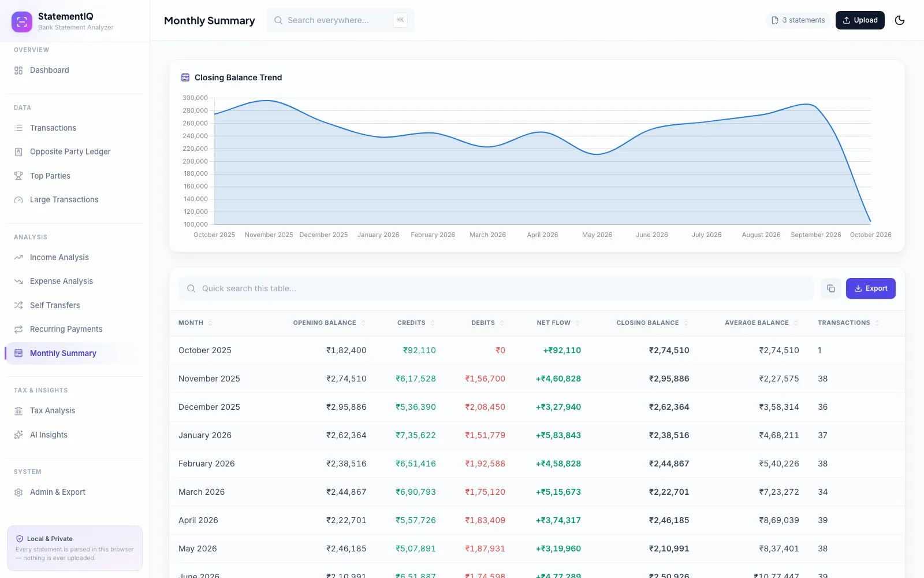Click the Local & Private shield icon
The height and width of the screenshot is (578, 924).
(20, 539)
